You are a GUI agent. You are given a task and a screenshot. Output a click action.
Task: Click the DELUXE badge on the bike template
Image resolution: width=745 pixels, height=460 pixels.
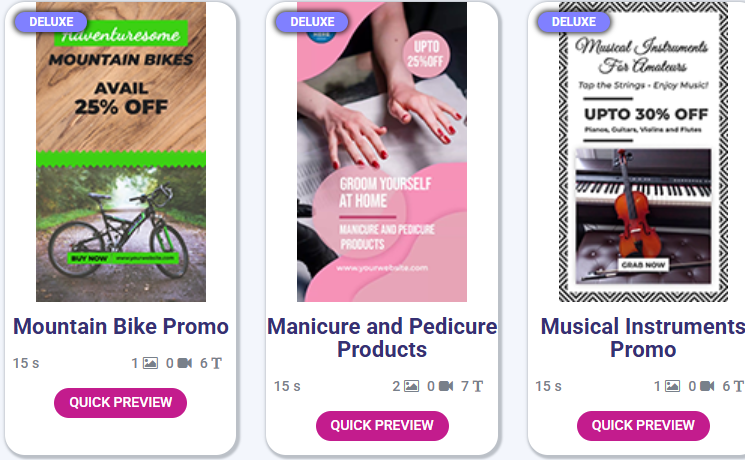51,22
